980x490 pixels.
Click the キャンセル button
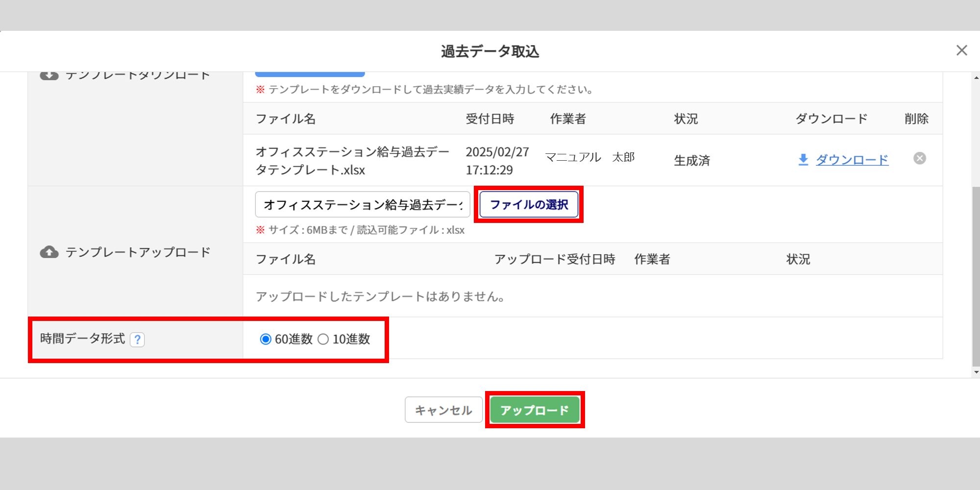(443, 410)
